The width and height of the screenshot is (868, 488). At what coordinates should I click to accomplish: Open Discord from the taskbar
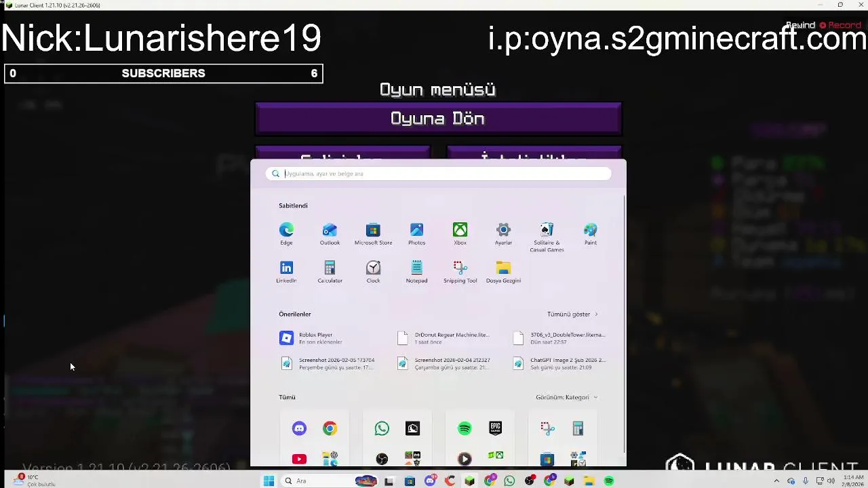430,481
